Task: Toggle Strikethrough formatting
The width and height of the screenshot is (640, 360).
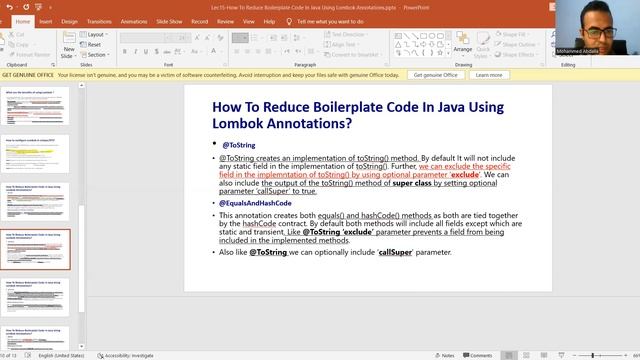Action: pos(167,51)
